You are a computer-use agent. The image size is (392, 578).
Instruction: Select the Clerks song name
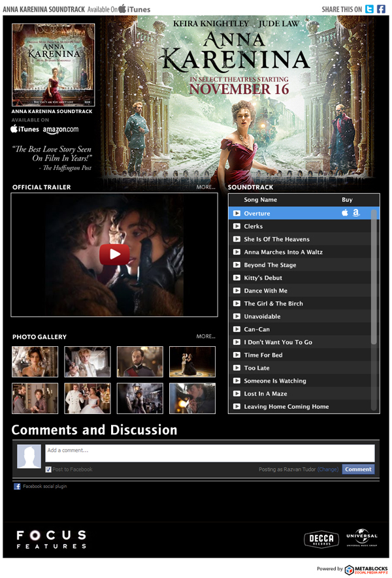click(253, 227)
